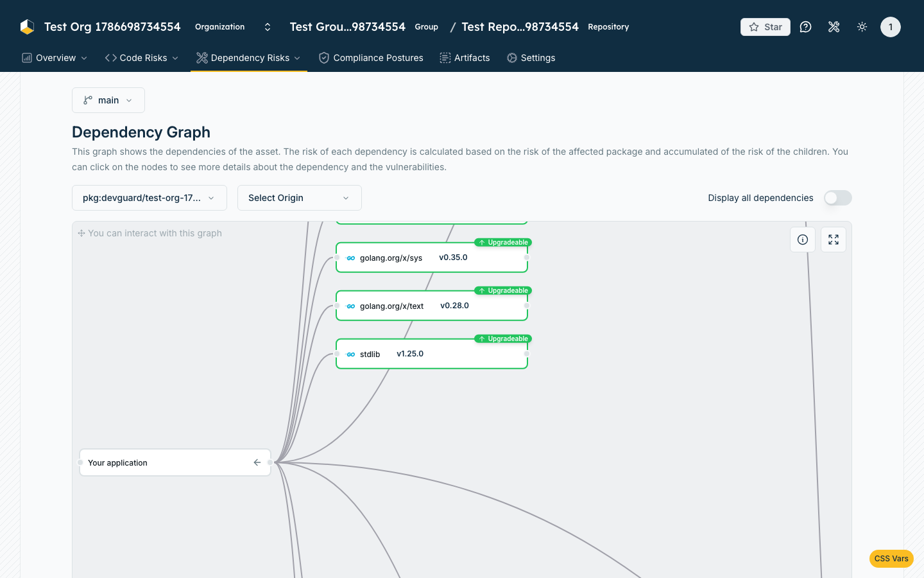This screenshot has height=578, width=924.
Task: Select the golang.org/x/text node
Action: [x=432, y=306]
